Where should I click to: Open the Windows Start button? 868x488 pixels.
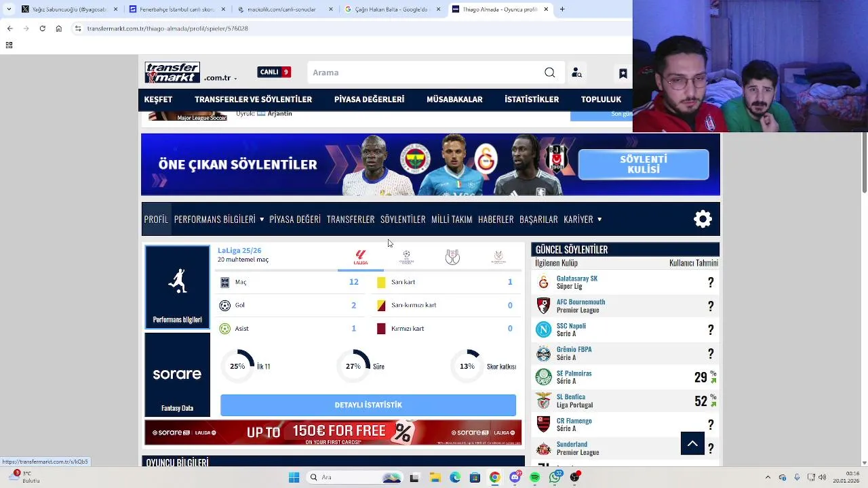click(294, 477)
